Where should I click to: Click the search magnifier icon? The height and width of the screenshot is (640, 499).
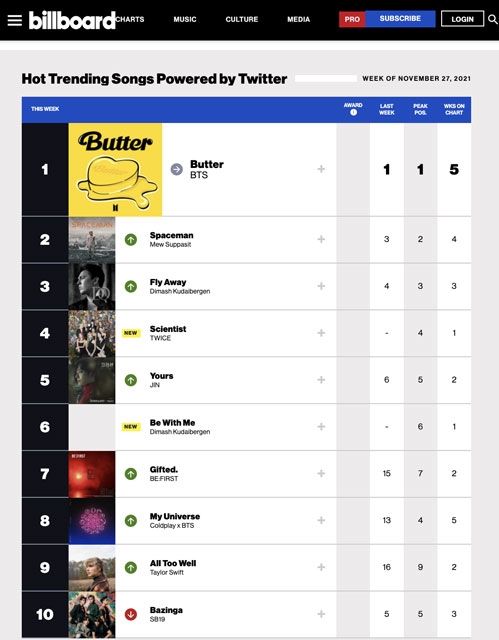(x=493, y=19)
